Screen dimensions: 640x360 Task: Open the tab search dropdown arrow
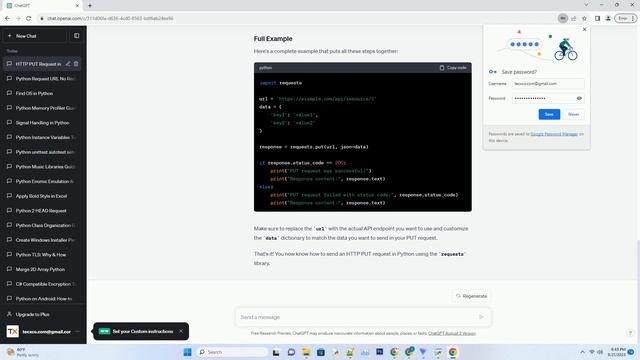586,5
